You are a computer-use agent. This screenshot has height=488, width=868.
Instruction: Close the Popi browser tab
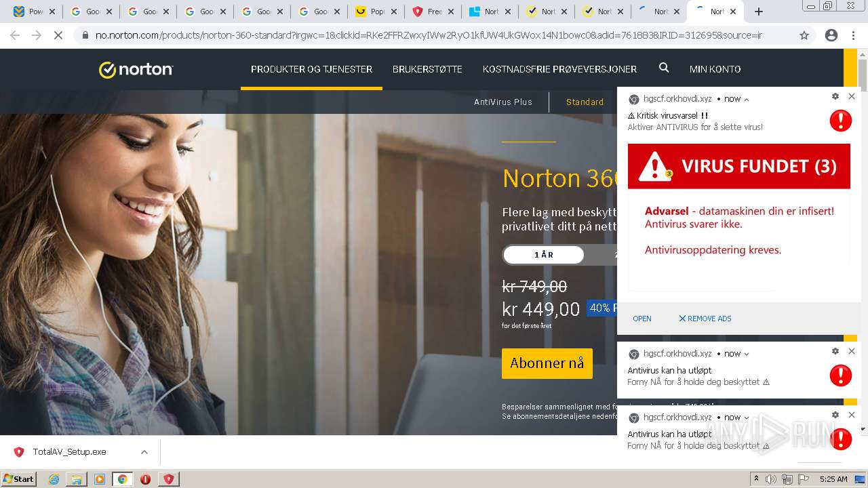click(x=393, y=12)
